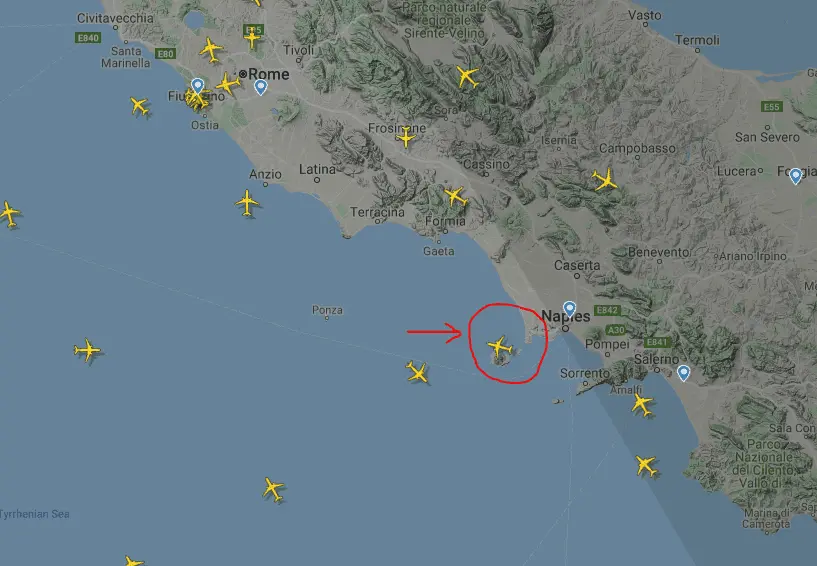Open the Naples airport pin marker
The image size is (817, 566).
(570, 309)
